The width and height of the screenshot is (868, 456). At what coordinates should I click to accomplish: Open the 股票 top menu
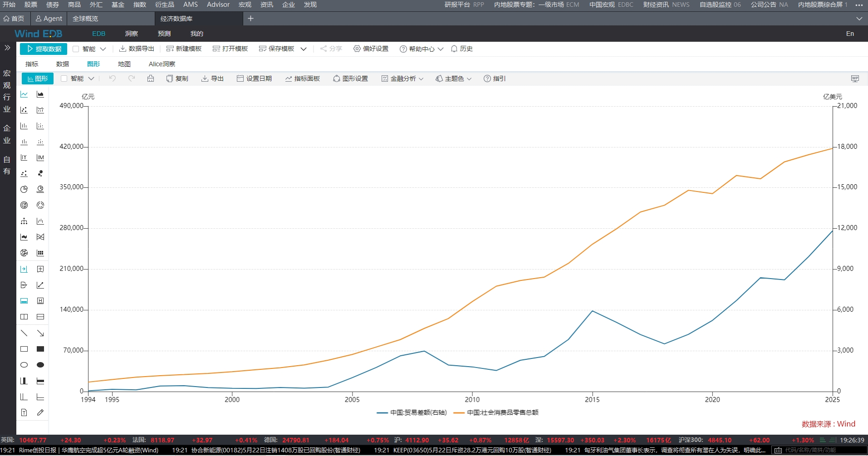[31, 5]
